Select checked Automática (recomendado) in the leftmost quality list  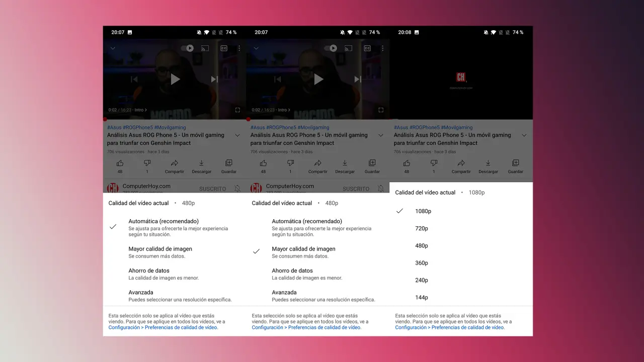pyautogui.click(x=164, y=222)
